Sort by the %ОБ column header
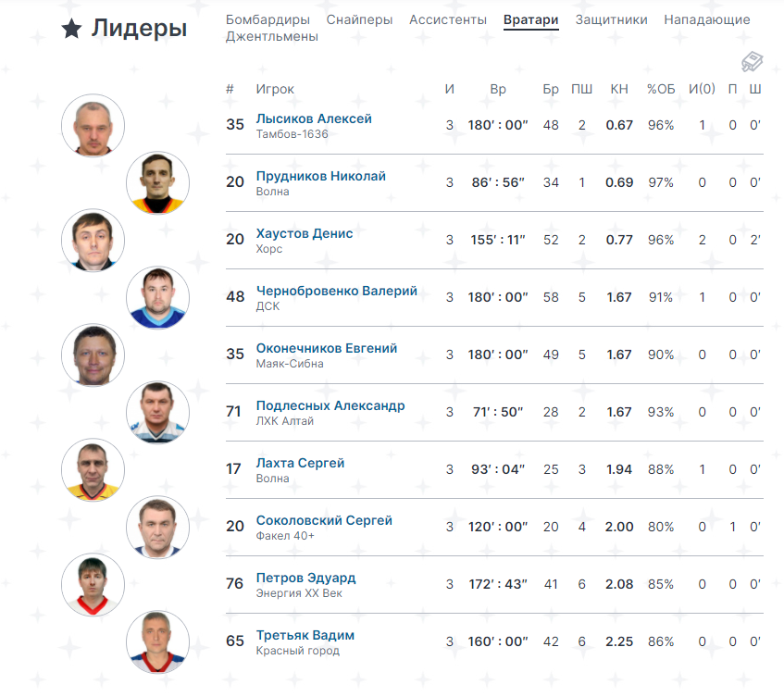This screenshot has width=784, height=697. 661,89
